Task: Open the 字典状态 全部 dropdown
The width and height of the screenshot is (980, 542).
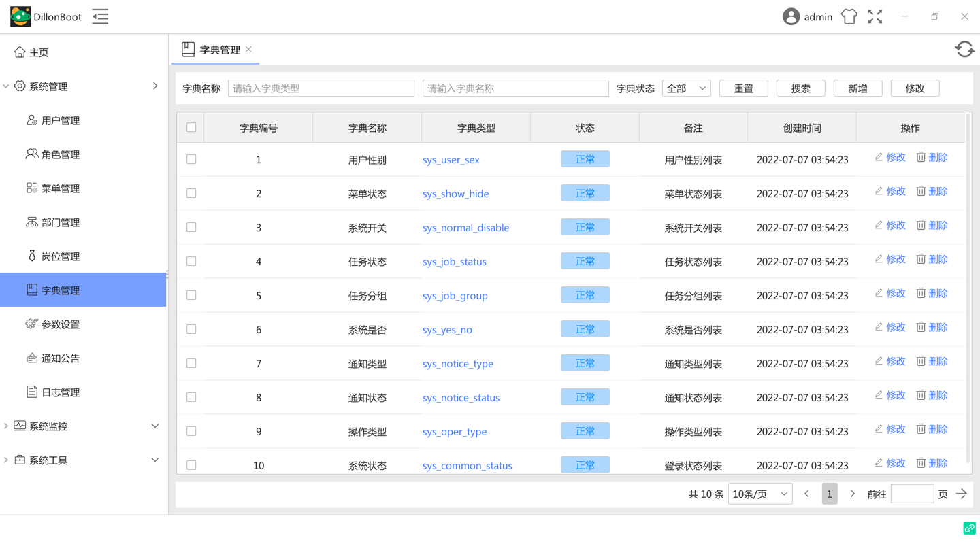Action: tap(686, 88)
